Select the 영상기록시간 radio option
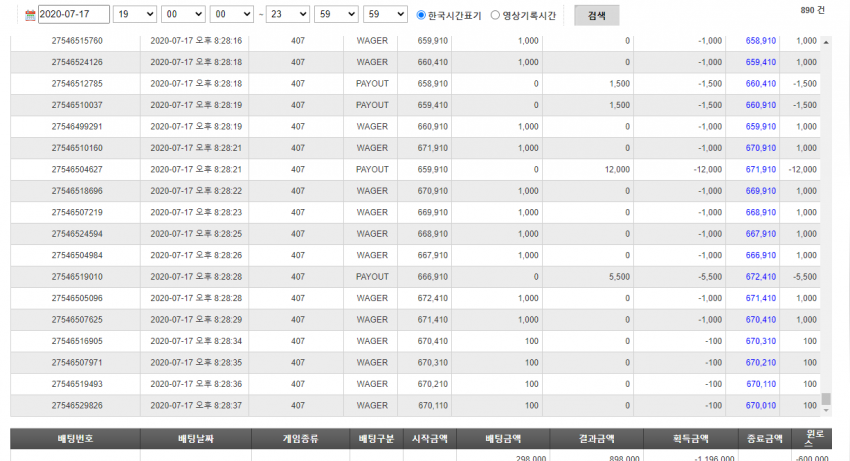Viewport: 850px width, 461px height. (x=495, y=15)
